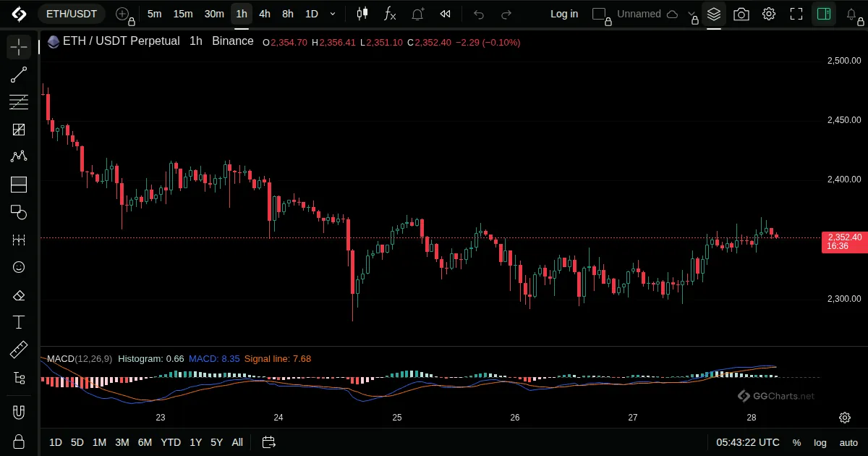Select the text annotation tool
This screenshot has height=456, width=868.
click(x=19, y=323)
